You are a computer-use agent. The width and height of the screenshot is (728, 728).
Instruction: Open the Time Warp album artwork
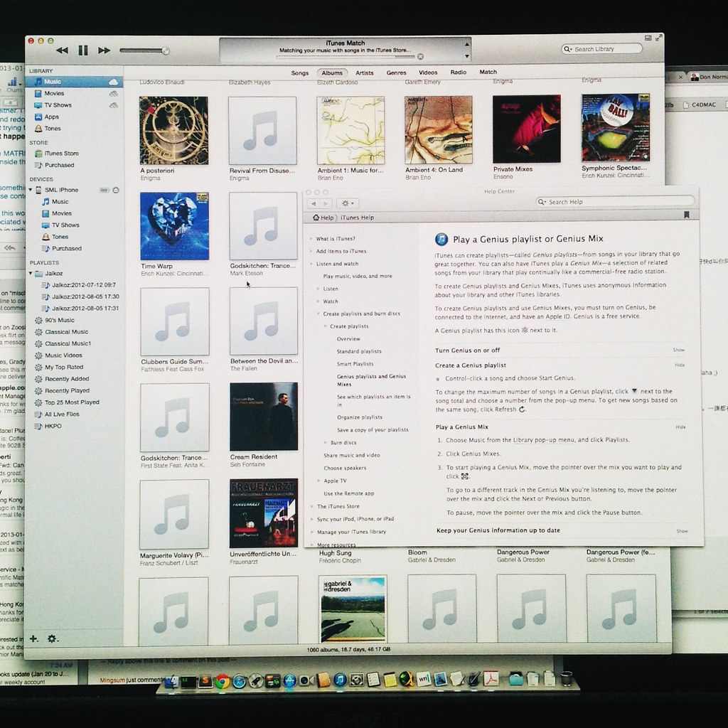tap(175, 226)
